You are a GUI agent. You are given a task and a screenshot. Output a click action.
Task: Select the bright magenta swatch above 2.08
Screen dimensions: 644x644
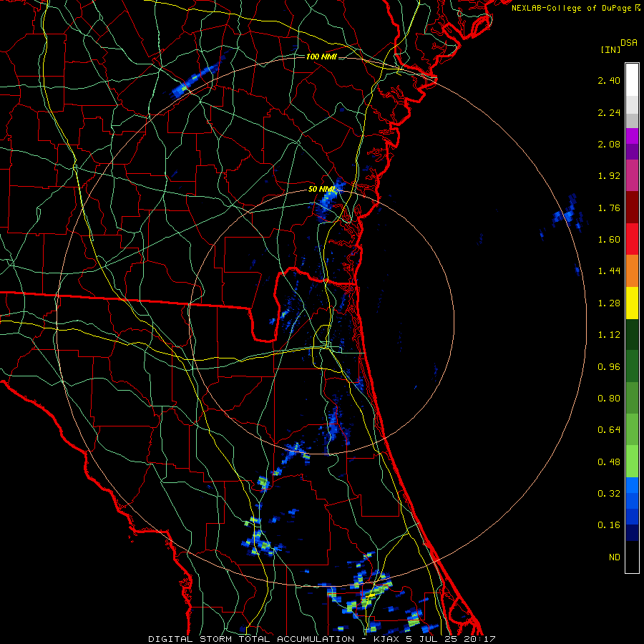632,136
